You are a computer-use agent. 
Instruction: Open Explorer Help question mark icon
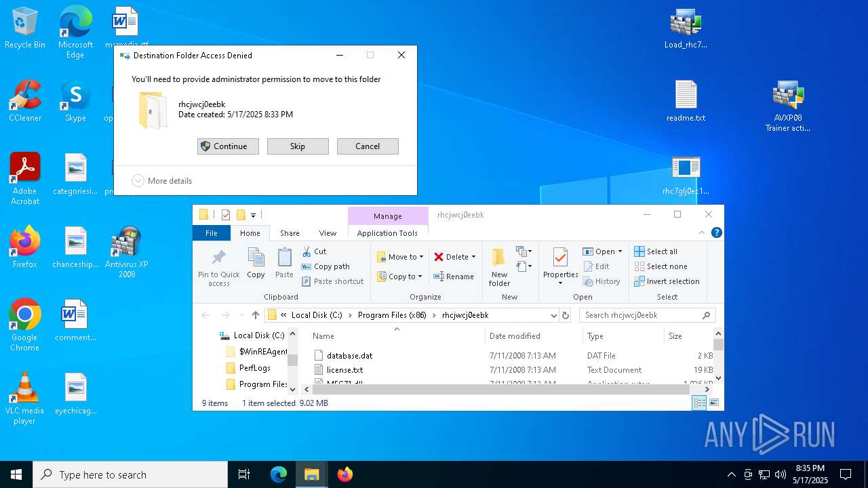(x=717, y=232)
